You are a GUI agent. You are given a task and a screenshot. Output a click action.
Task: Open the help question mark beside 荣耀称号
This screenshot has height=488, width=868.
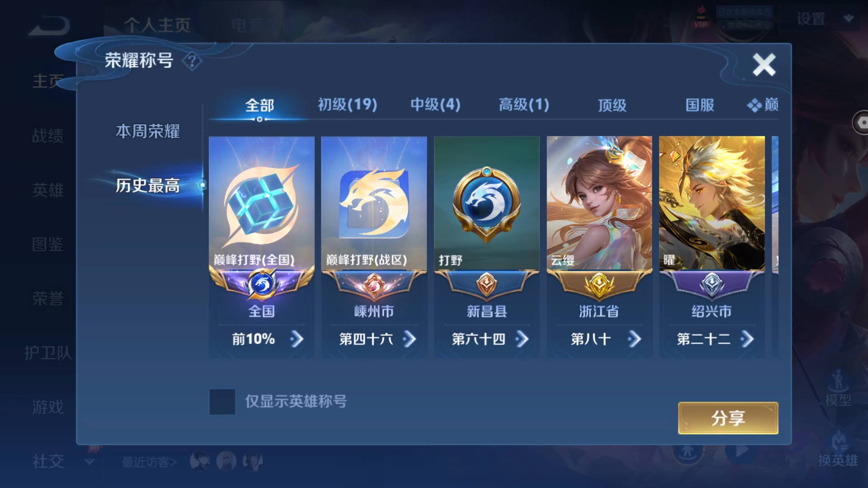[x=192, y=61]
